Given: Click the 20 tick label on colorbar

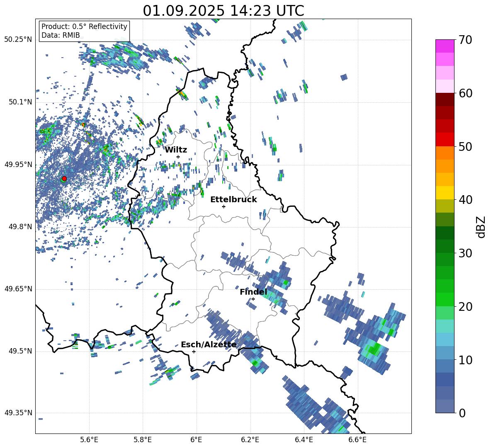Looking at the screenshot, I should click(465, 307).
